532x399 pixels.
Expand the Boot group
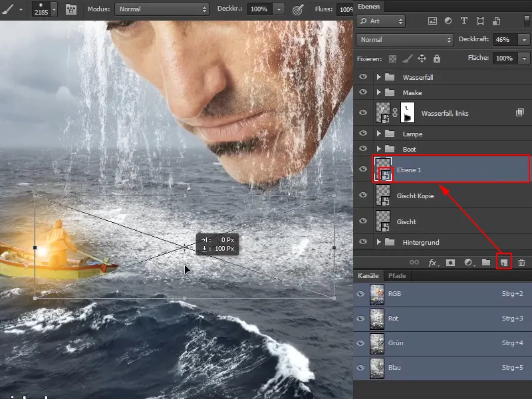(378, 149)
